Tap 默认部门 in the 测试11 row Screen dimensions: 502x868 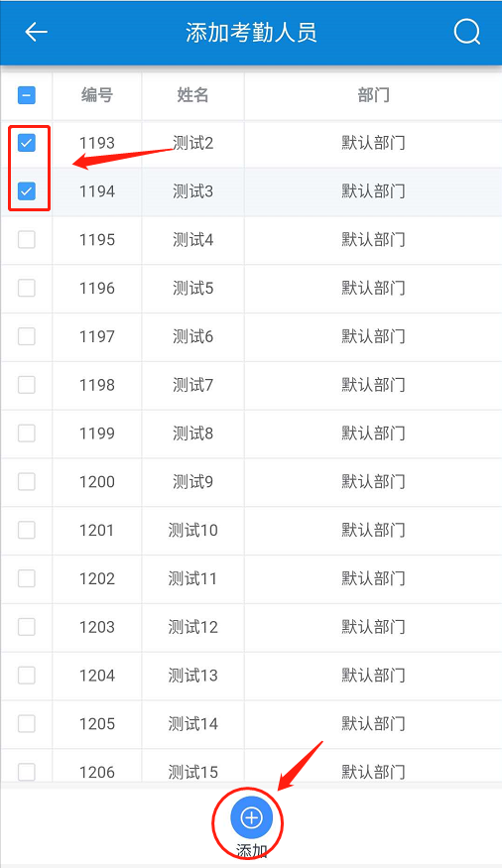pos(373,578)
